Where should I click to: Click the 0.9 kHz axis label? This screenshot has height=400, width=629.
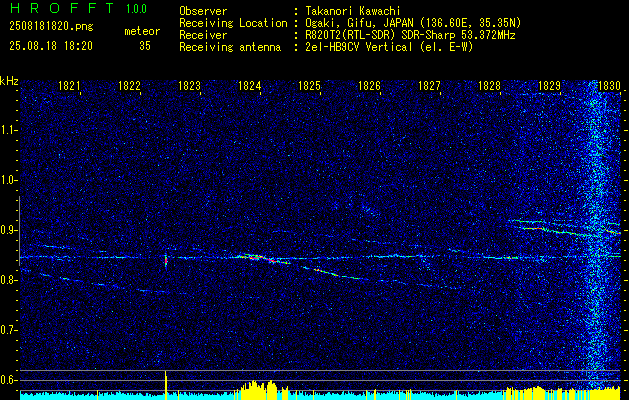click(8, 230)
